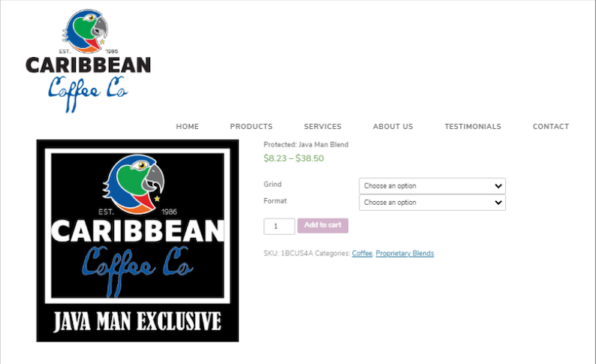Open the Java Man Exclusive product image
This screenshot has height=364, width=596.
pos(137,240)
